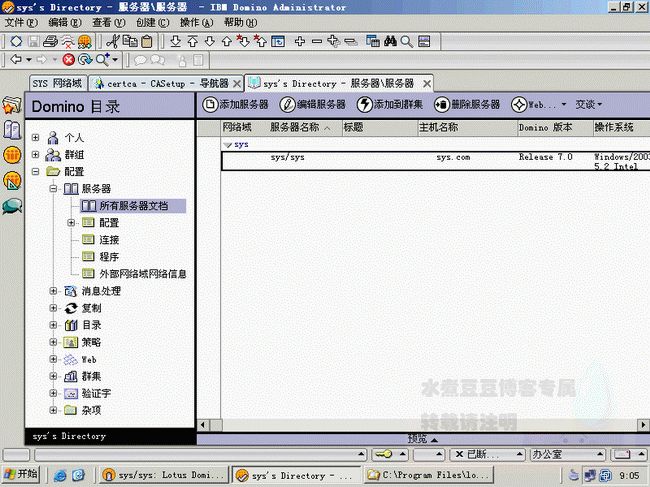Click the 添加服务器 button
The height and width of the screenshot is (487, 650).
(235, 104)
